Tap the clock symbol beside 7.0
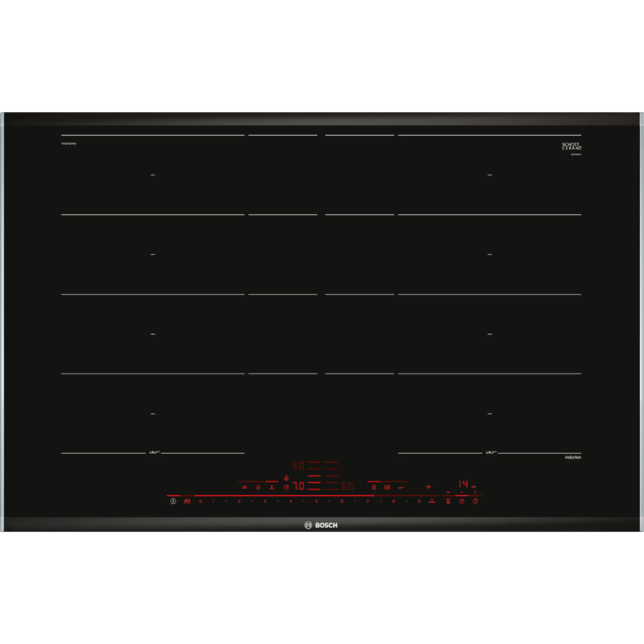 tap(286, 487)
